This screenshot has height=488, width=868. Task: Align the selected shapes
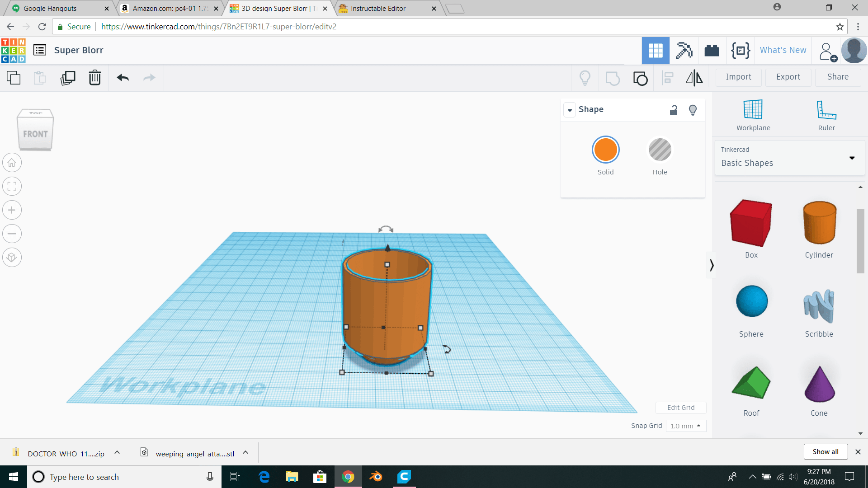(667, 78)
